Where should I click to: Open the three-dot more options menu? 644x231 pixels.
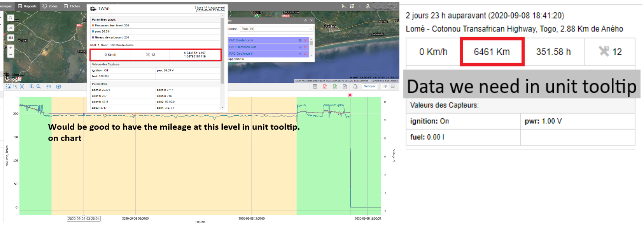pyautogui.click(x=360, y=6)
